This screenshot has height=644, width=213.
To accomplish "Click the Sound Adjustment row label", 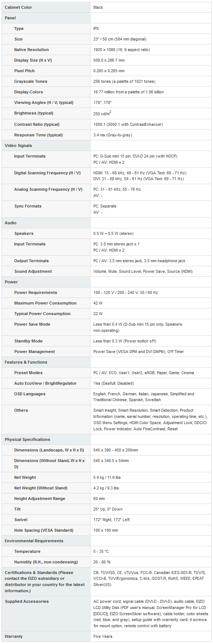I will (x=33, y=271).
